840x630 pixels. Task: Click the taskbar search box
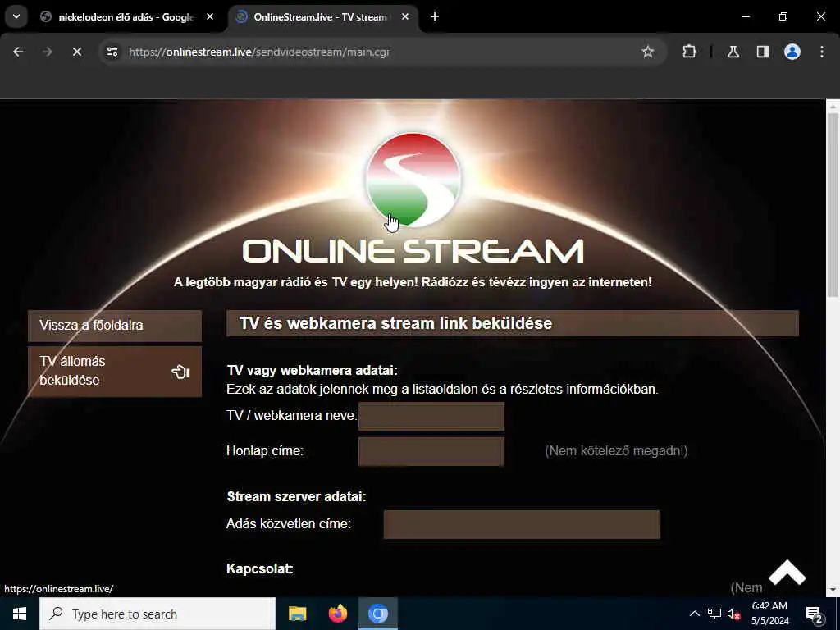(x=157, y=614)
